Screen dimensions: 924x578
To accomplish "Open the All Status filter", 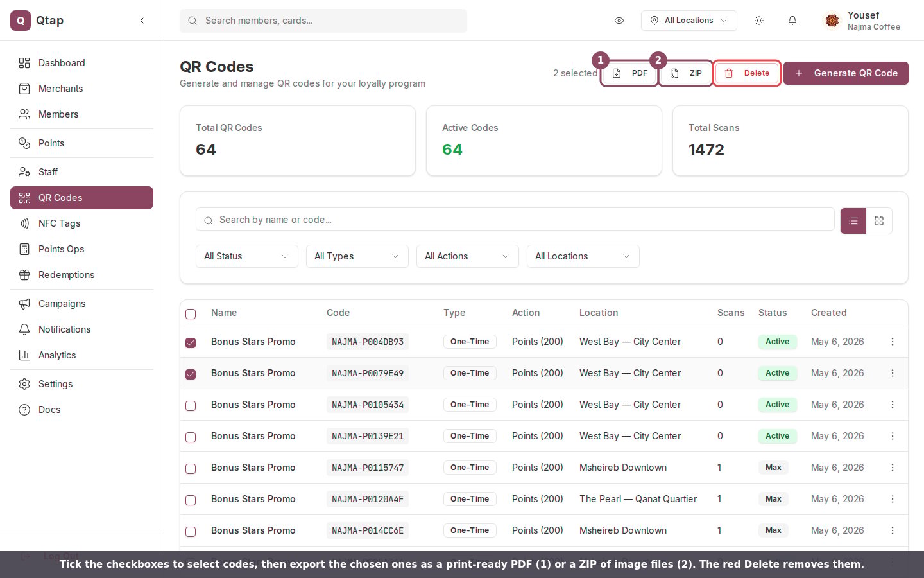I will pyautogui.click(x=247, y=256).
